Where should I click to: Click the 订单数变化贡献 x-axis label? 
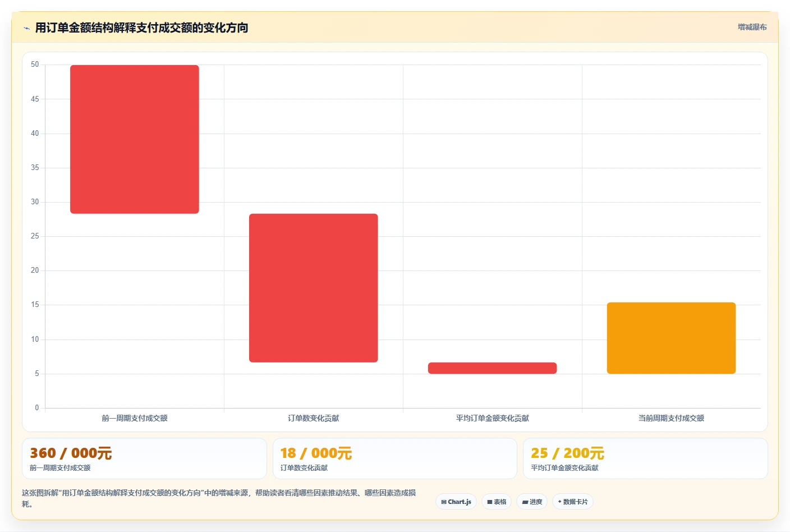click(314, 418)
